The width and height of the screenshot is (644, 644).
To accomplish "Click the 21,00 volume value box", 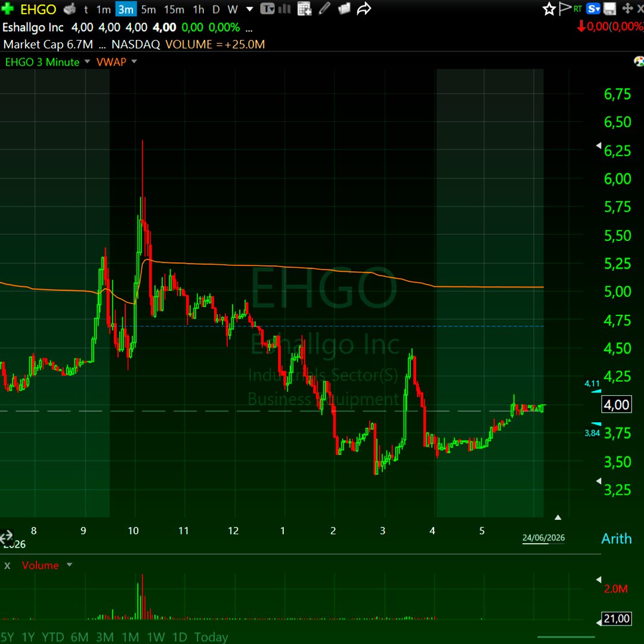I will coord(616,618).
